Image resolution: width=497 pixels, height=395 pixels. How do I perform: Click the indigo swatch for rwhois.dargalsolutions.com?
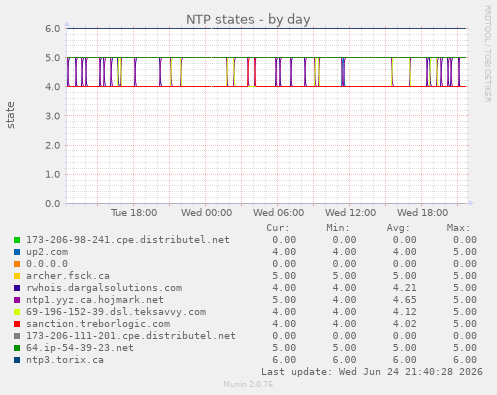(x=17, y=288)
